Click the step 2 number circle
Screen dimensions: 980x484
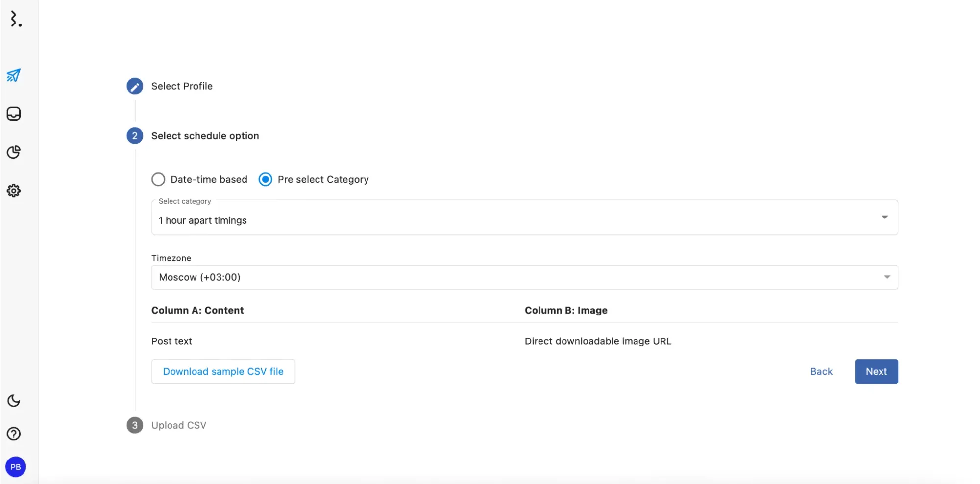[135, 136]
